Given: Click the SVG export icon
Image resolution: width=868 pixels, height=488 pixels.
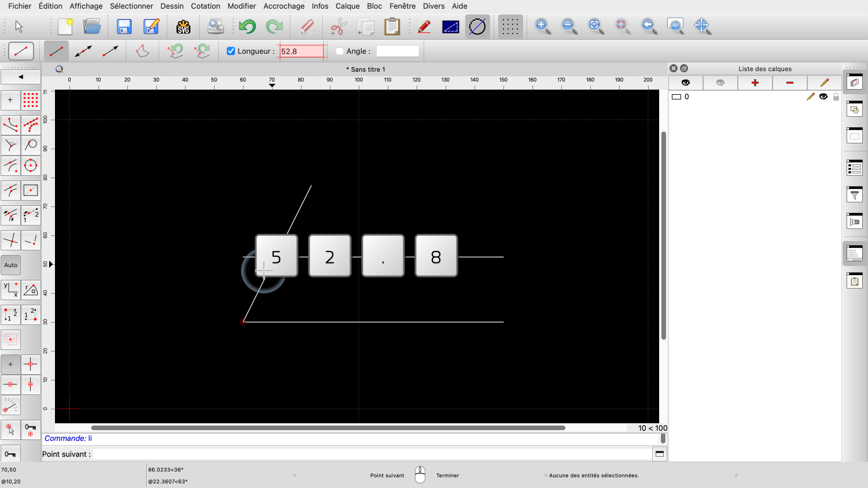Looking at the screenshot, I should [x=183, y=27].
